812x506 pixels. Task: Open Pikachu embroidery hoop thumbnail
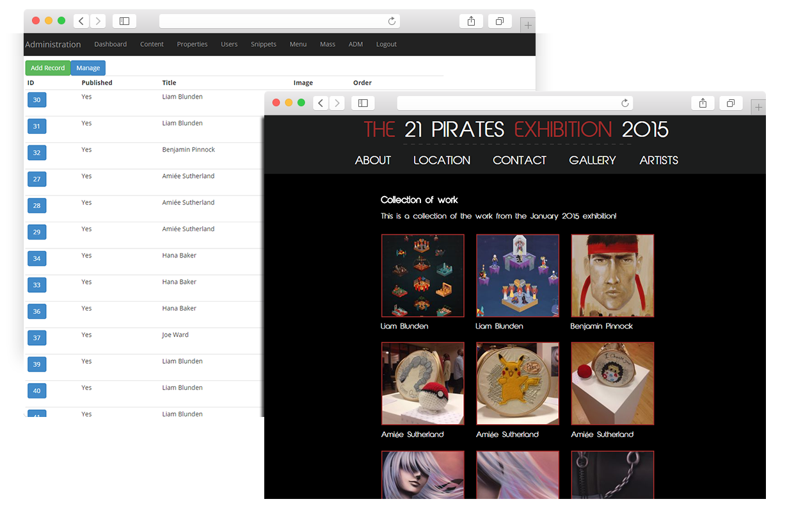tap(518, 384)
